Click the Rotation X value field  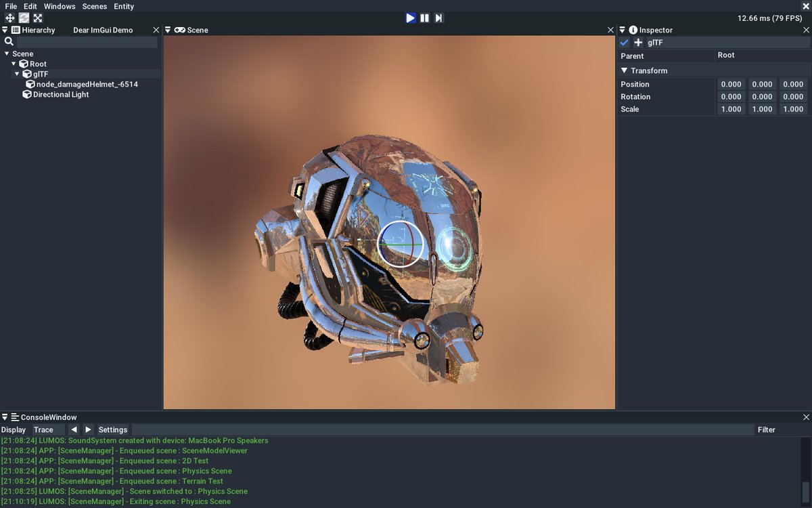[x=731, y=97]
